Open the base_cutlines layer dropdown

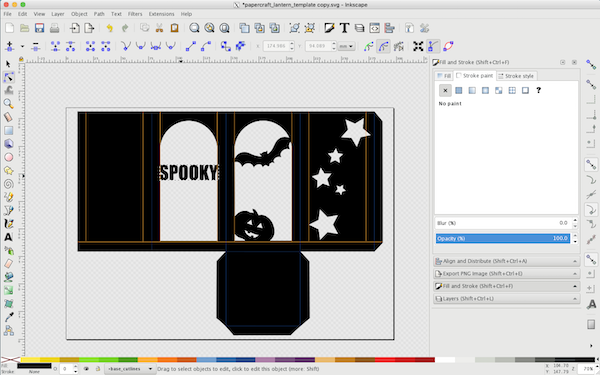click(130, 369)
